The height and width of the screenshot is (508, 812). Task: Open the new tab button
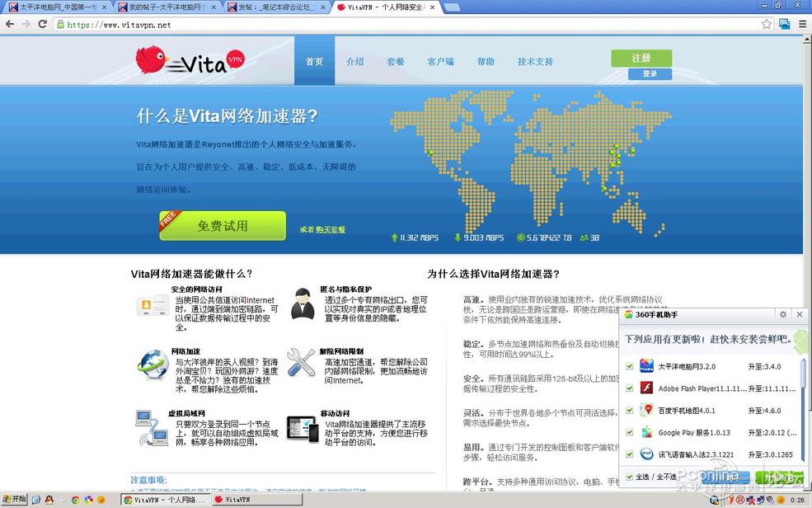pyautogui.click(x=452, y=7)
